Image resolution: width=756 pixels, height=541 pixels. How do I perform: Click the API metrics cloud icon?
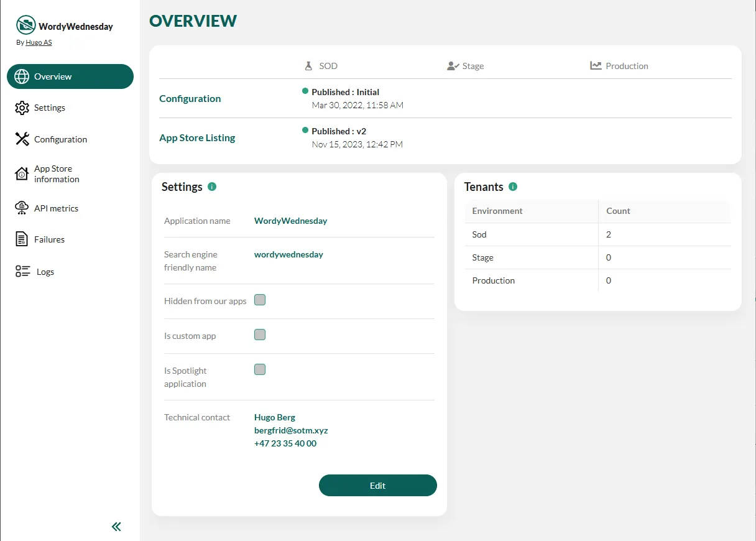[x=22, y=208]
